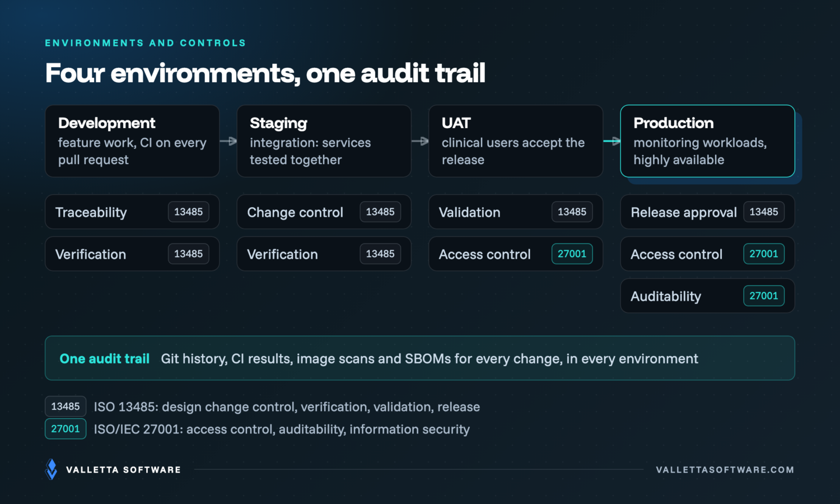Click 13485 badge on Development's Verification row
Screen dimensions: 840x504
(189, 254)
